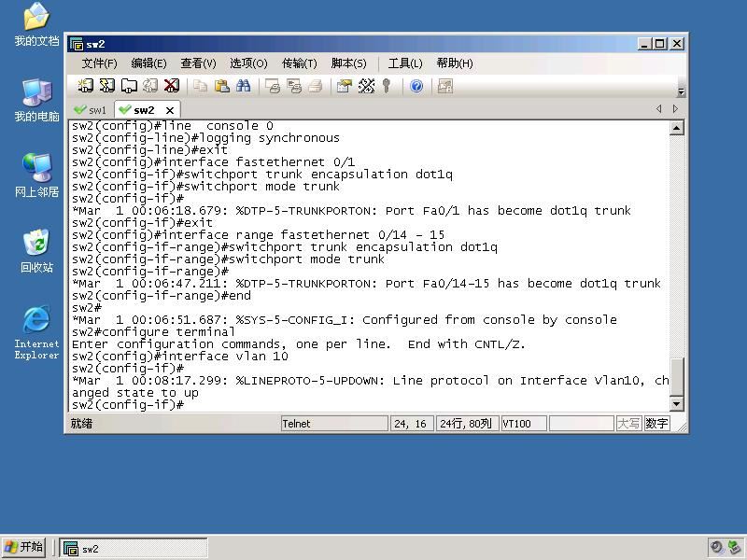Click the 大写 Caps Lock status indicator

pos(628,424)
